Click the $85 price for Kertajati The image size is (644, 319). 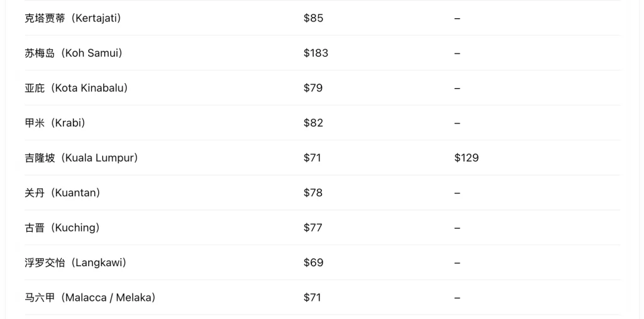(313, 18)
